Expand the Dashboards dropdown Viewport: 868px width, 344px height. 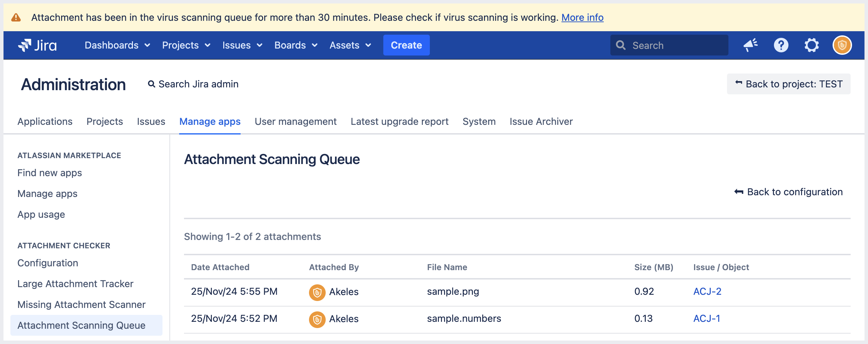coord(117,45)
